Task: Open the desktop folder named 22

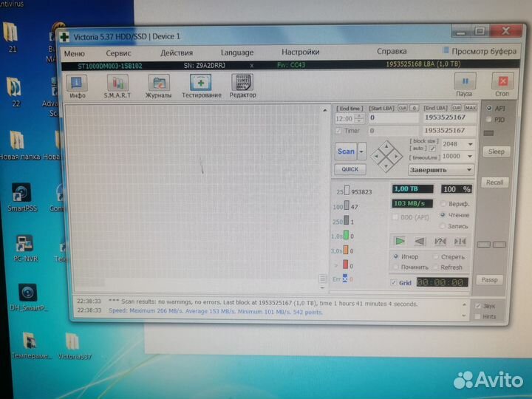Action: pos(14,92)
